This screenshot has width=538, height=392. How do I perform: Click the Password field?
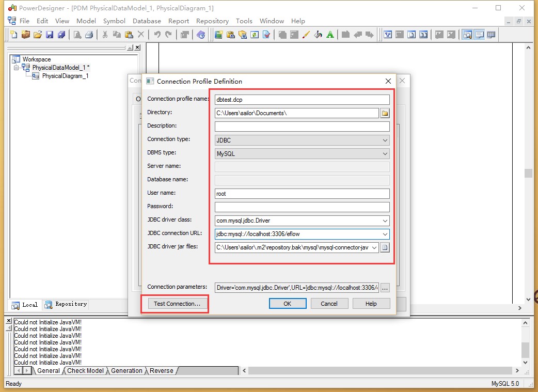tap(302, 207)
